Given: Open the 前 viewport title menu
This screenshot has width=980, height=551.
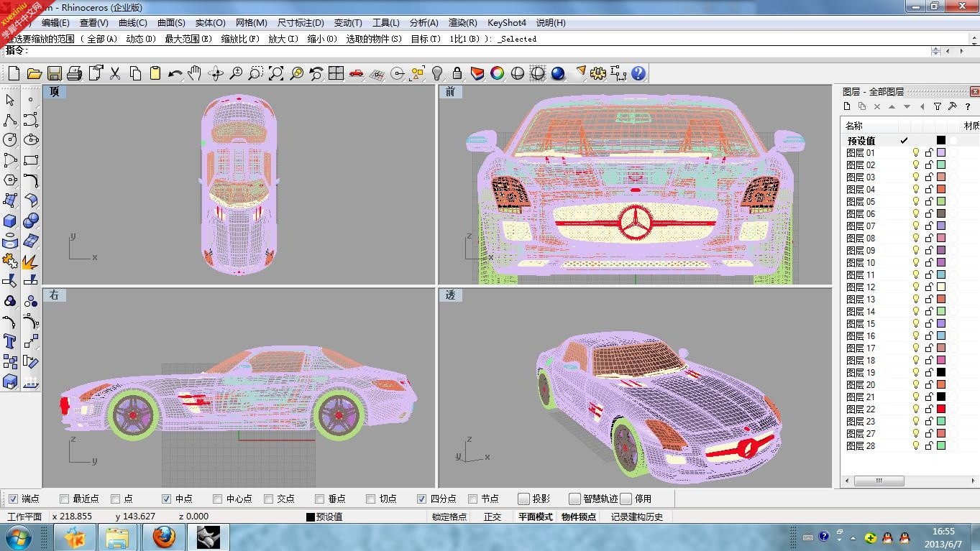Looking at the screenshot, I should pos(450,92).
